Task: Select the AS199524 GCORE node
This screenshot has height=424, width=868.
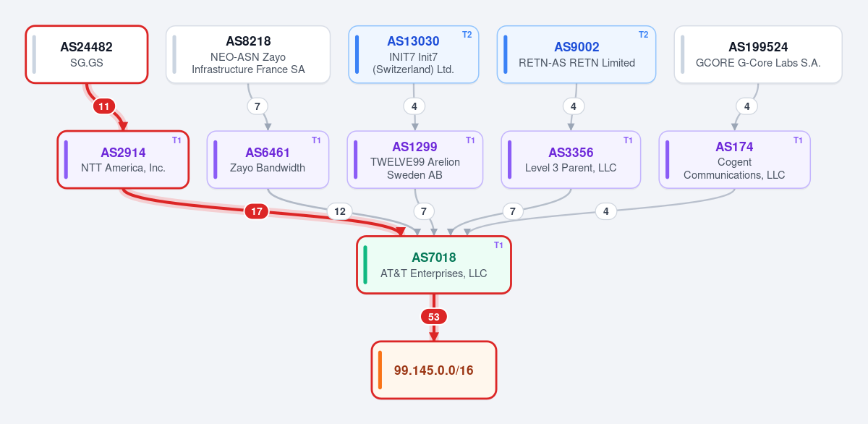Action: pyautogui.click(x=758, y=54)
